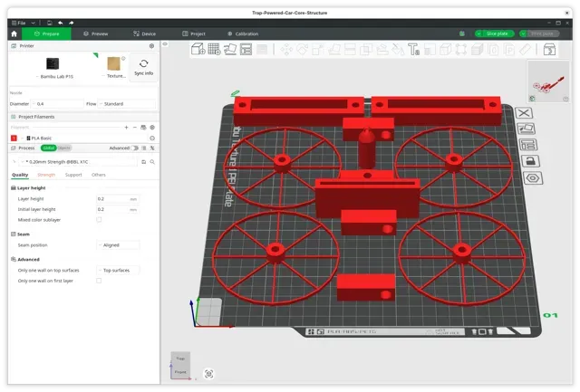This screenshot has width=580, height=392.
Task: Switch to the Calibration tab
Action: point(243,33)
